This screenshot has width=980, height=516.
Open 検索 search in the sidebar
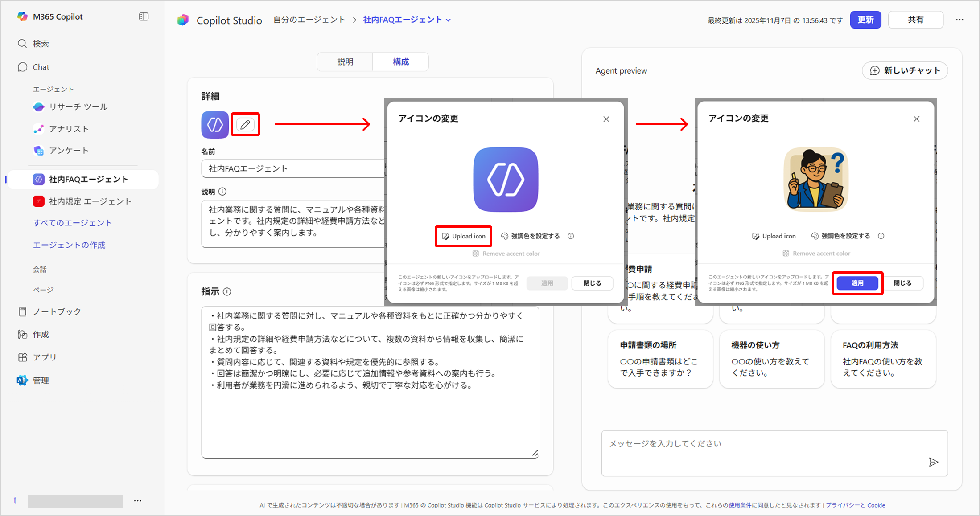click(40, 44)
